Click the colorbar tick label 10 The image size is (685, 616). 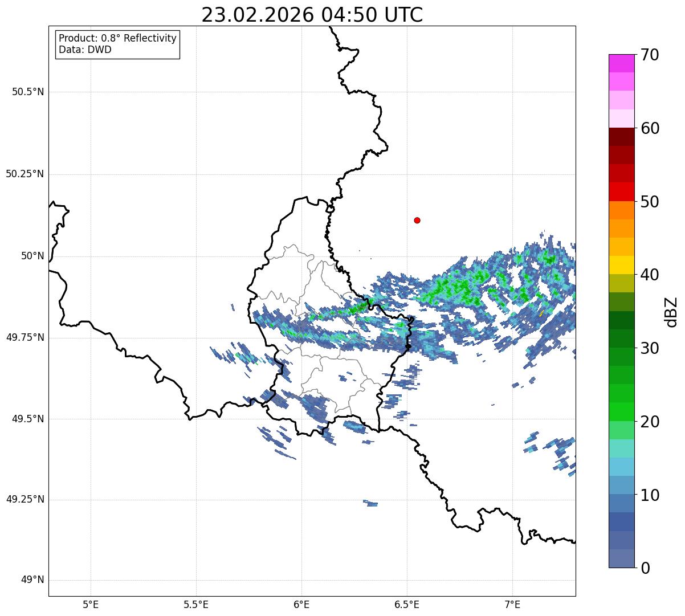pos(650,495)
